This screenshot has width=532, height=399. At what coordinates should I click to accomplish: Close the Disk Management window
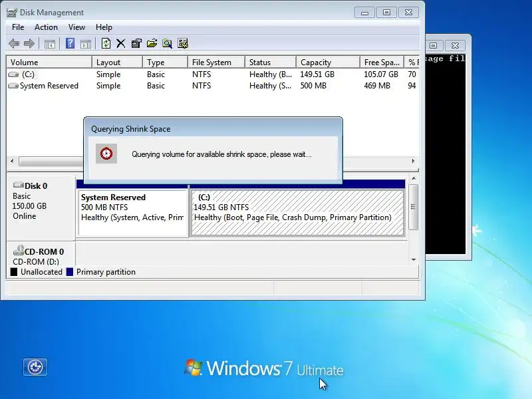[408, 13]
